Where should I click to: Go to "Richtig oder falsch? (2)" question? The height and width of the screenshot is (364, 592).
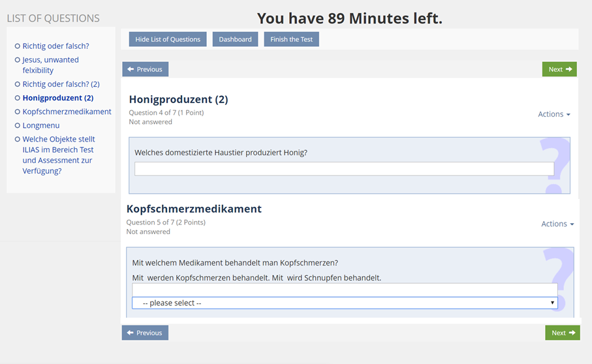(61, 84)
